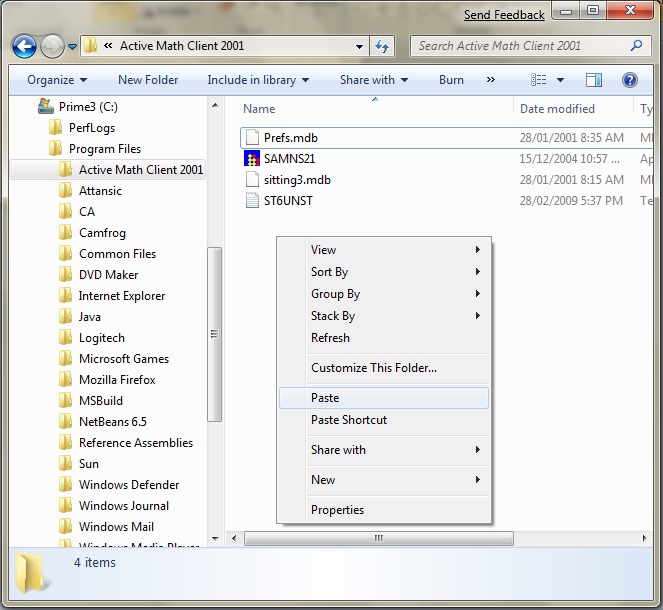Click the NetBeans 6.5 folder icon

coord(65,421)
